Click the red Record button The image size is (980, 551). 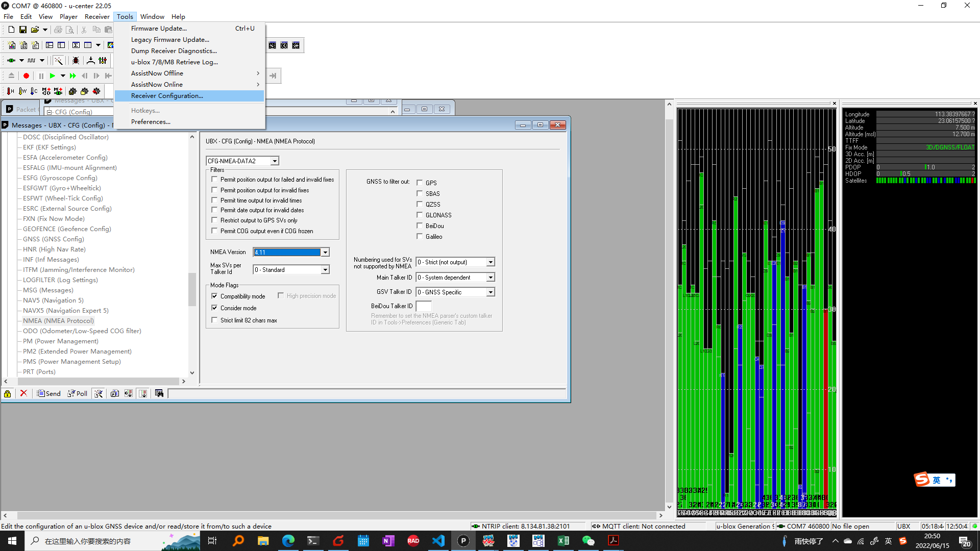(26, 76)
